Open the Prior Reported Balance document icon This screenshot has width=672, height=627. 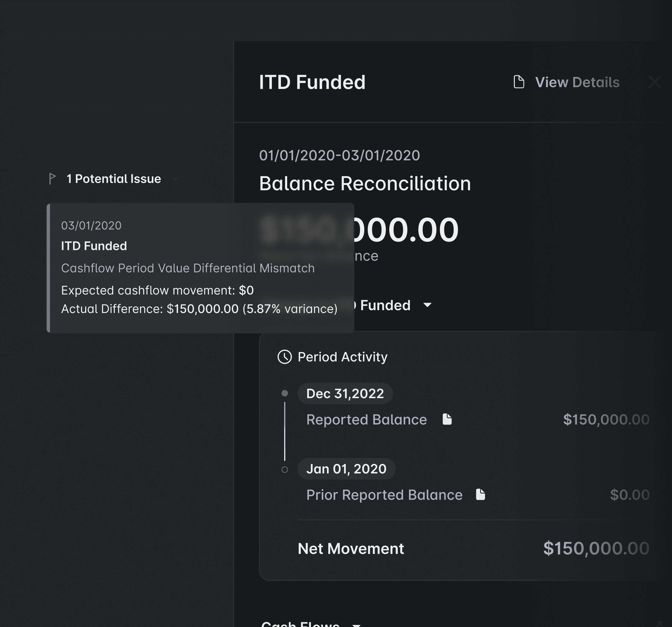pos(480,495)
